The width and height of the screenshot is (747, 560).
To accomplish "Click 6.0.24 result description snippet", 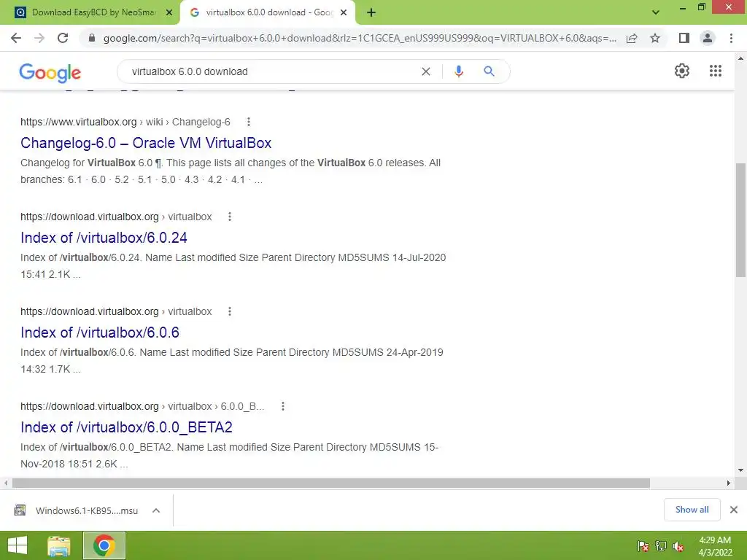I will click(233, 265).
